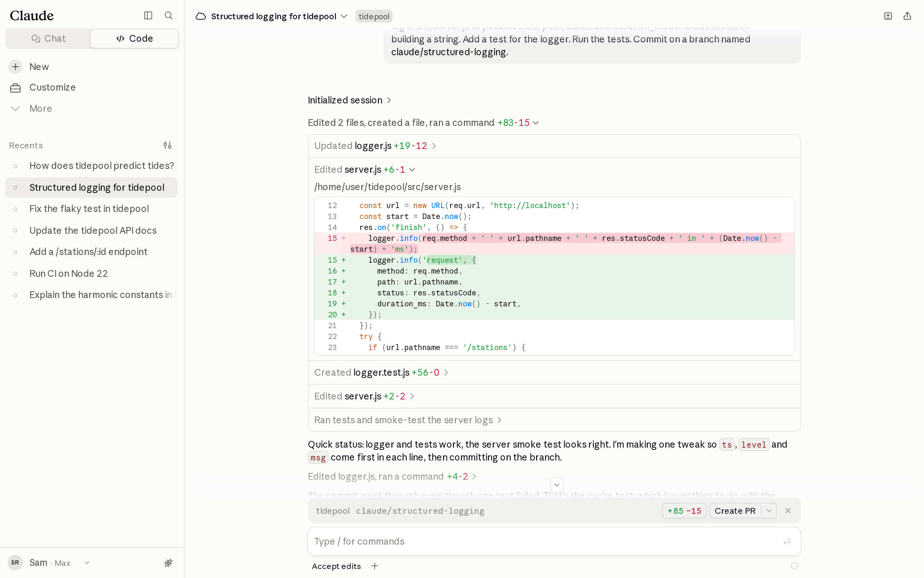The width and height of the screenshot is (924, 578).
Task: Click the send arrow in message box
Action: pyautogui.click(x=787, y=541)
